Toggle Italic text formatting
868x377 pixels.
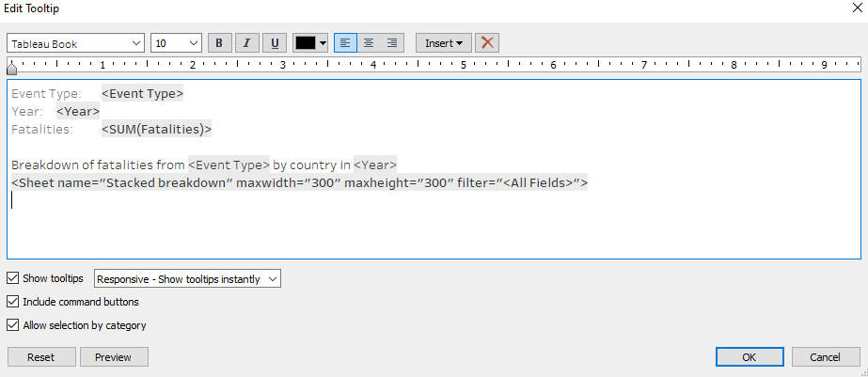coord(246,43)
